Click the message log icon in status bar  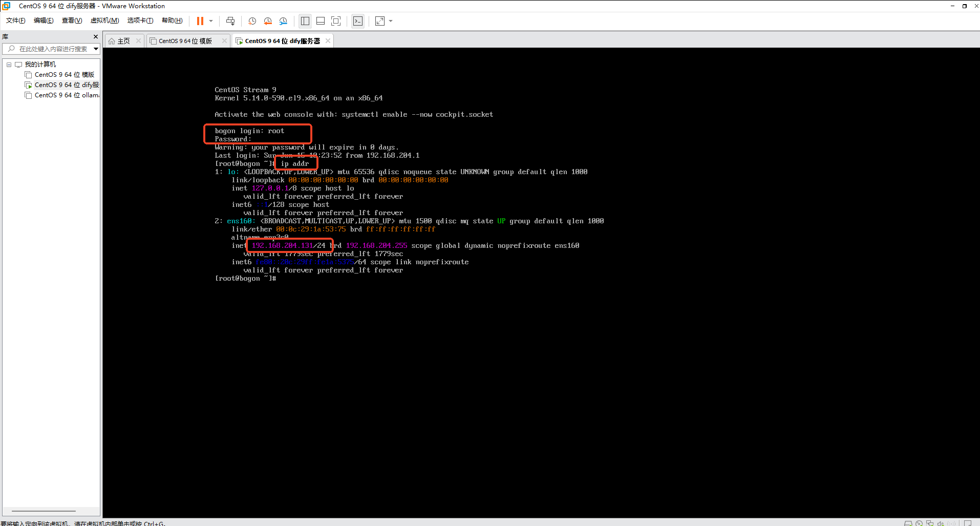pyautogui.click(x=968, y=523)
